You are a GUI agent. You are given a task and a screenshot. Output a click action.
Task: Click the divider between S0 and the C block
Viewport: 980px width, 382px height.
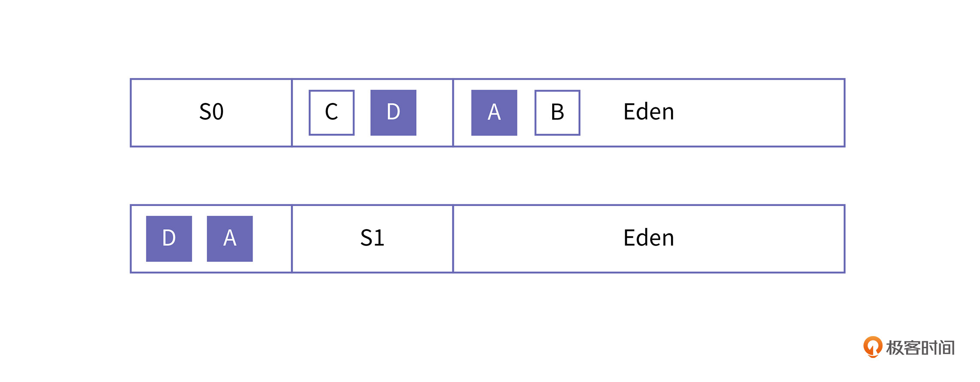292,112
